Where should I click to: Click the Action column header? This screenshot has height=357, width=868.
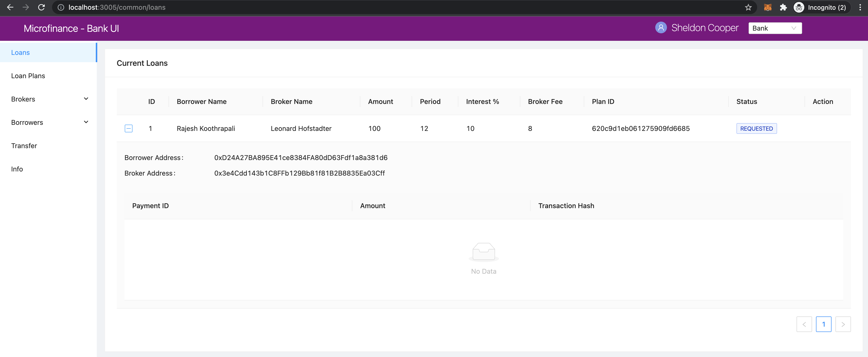pyautogui.click(x=823, y=102)
